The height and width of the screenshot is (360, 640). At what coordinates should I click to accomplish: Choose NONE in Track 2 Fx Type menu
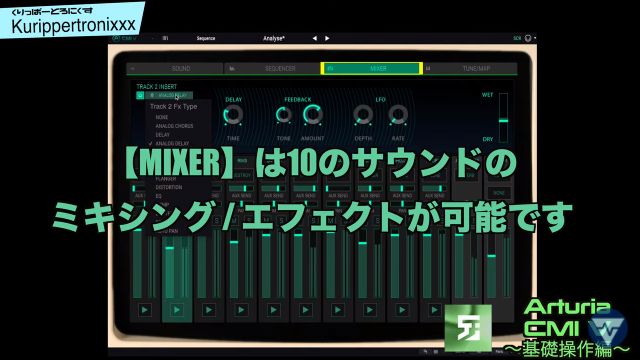(x=162, y=117)
